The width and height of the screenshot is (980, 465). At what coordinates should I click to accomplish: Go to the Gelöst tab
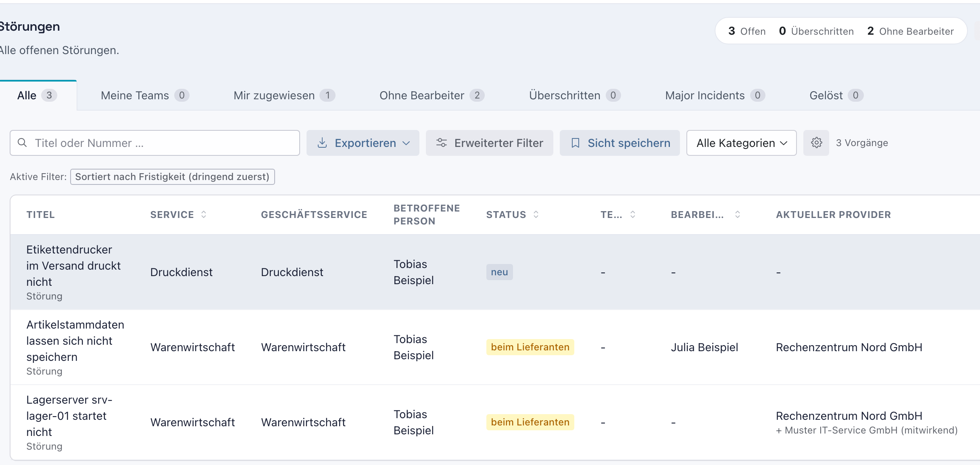[836, 95]
